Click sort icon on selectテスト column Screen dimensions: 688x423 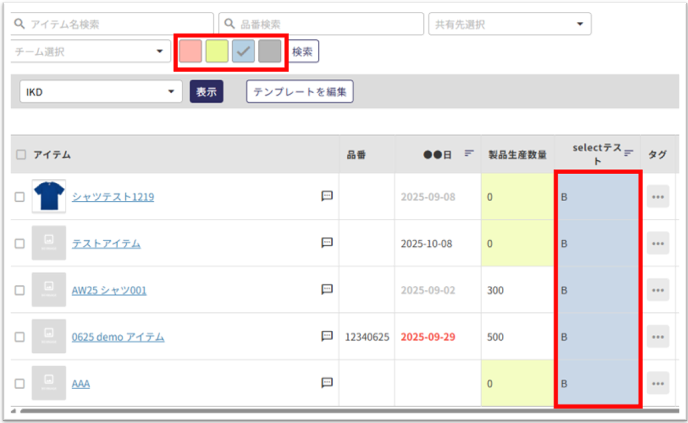[x=629, y=150]
